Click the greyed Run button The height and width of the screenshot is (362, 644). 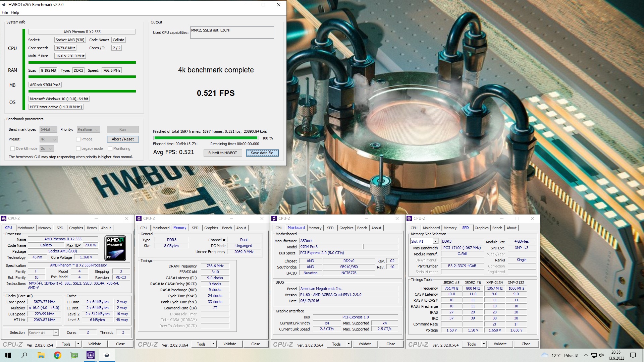pyautogui.click(x=123, y=130)
